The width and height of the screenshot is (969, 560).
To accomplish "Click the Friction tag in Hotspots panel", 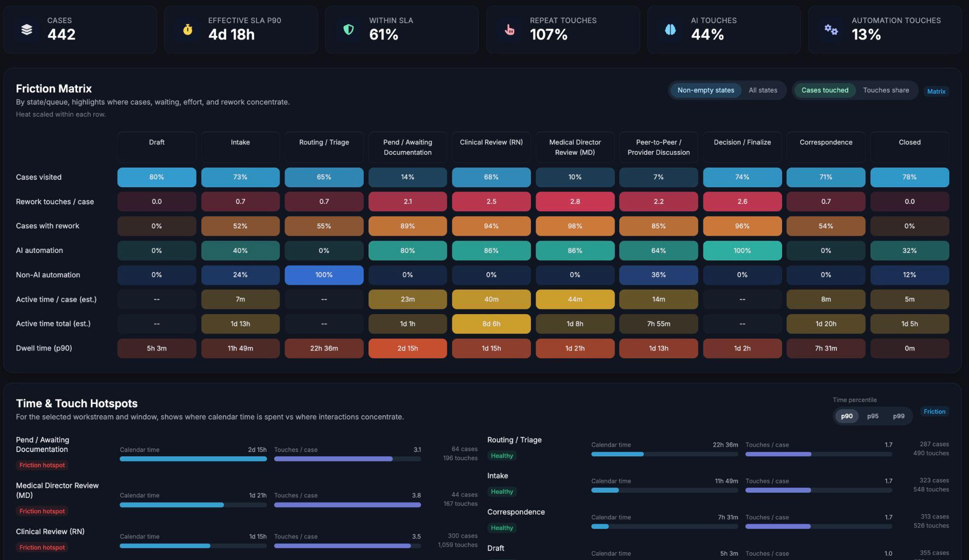I will (x=934, y=411).
